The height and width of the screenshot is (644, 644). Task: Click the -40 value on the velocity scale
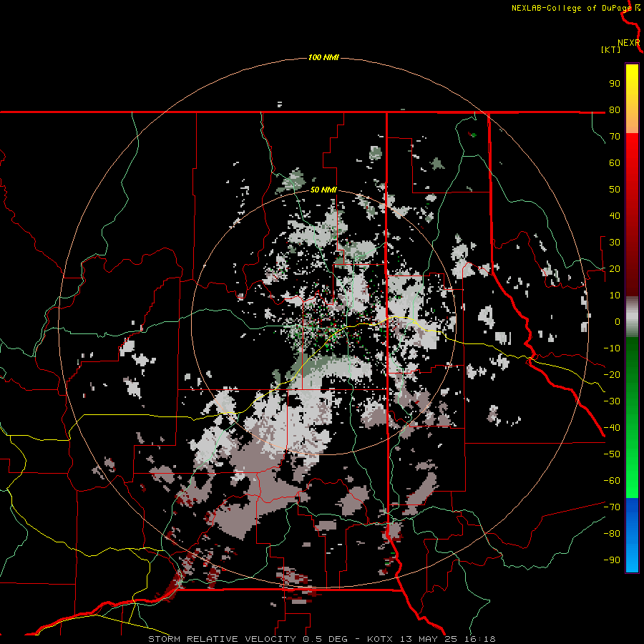coord(612,428)
